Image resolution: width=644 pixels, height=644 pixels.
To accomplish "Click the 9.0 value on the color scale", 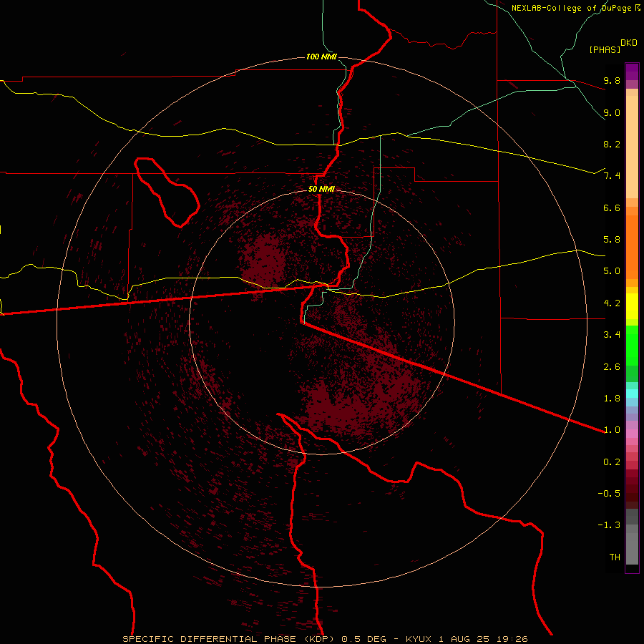I will (x=612, y=112).
